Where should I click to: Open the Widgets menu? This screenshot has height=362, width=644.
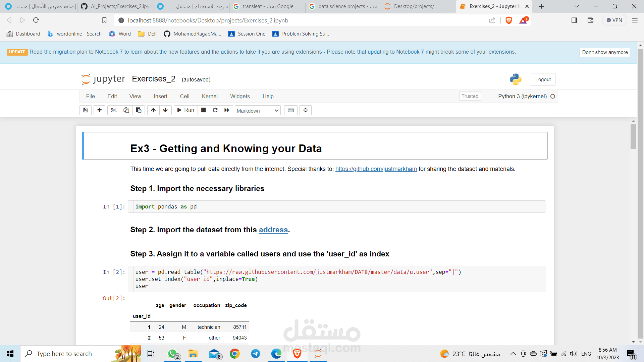[240, 96]
